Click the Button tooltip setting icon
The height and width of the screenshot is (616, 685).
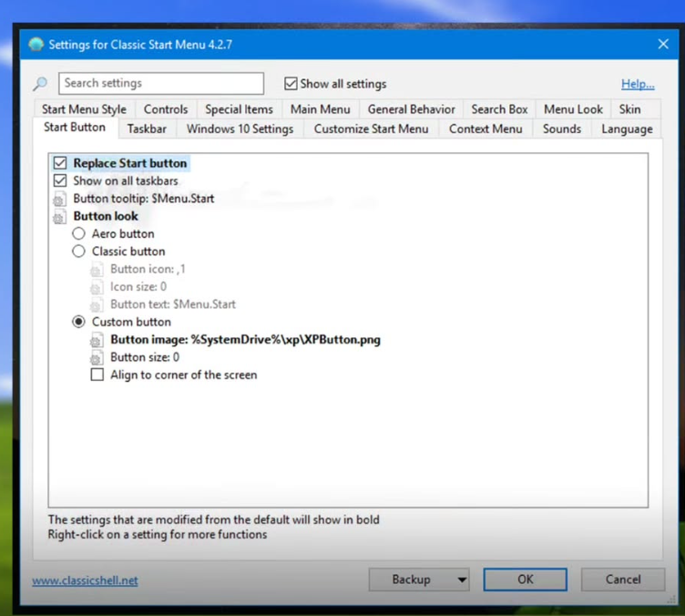tap(60, 199)
